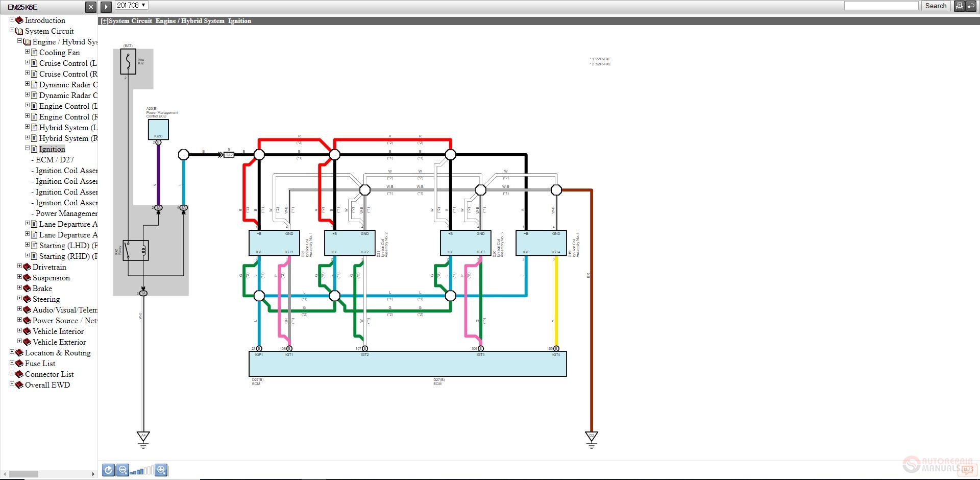Click the next page arrow beside the tab
The width and height of the screenshot is (980, 480).
pos(106,7)
